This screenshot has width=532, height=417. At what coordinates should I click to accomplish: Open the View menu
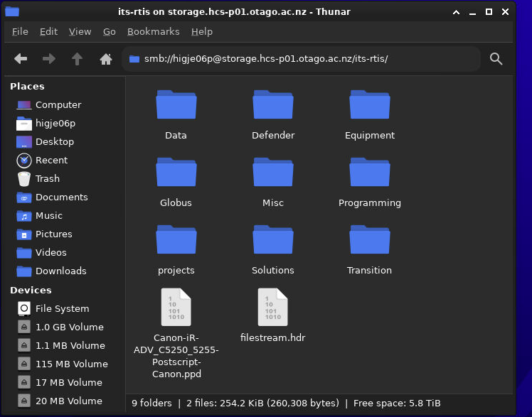pyautogui.click(x=80, y=31)
